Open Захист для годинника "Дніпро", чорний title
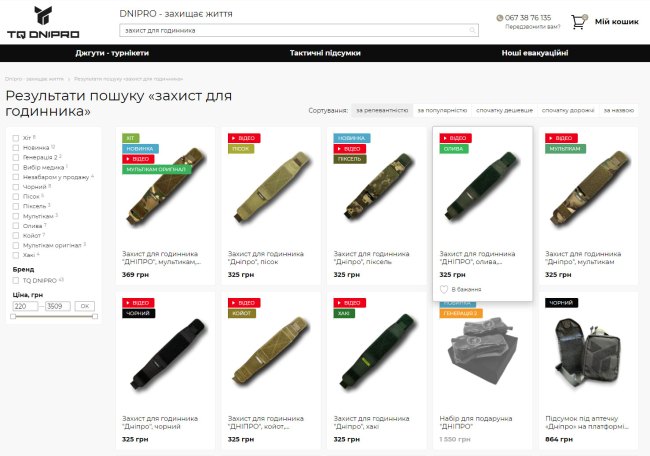Viewport: 650px width, 456px height. (160, 422)
